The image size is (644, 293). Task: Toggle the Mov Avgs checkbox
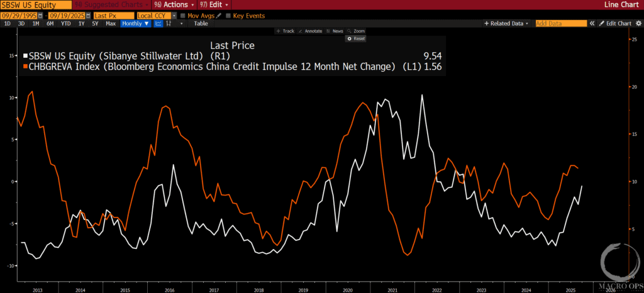(183, 16)
